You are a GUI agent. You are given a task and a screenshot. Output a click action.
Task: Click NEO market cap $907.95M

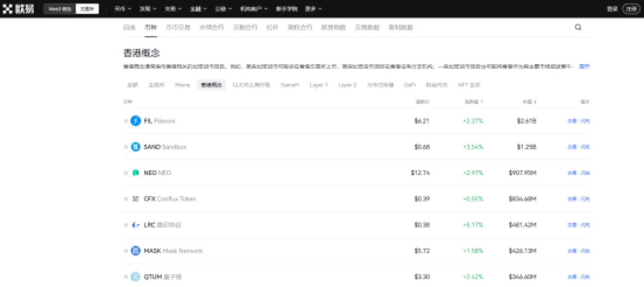tap(522, 173)
